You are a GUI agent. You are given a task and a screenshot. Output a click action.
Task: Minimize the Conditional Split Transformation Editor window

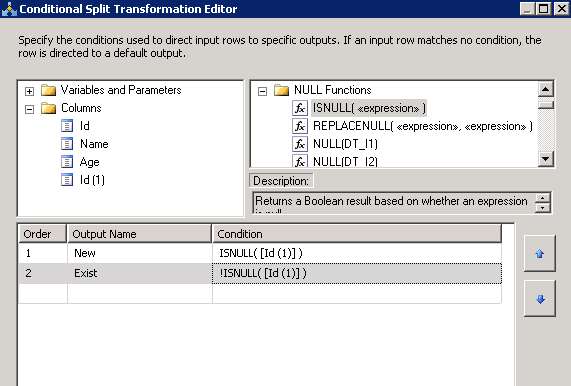tap(527, 8)
